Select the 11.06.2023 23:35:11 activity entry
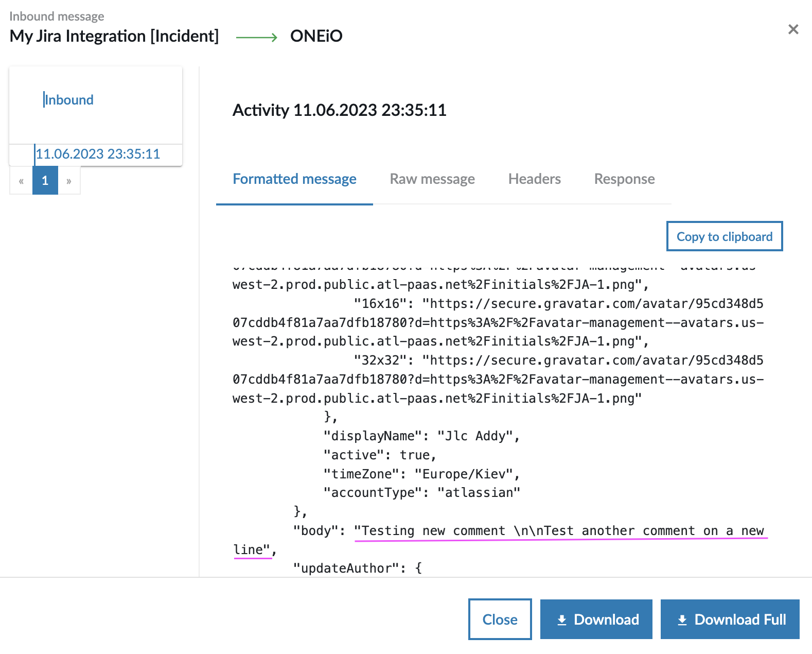The height and width of the screenshot is (654, 812). [x=98, y=154]
